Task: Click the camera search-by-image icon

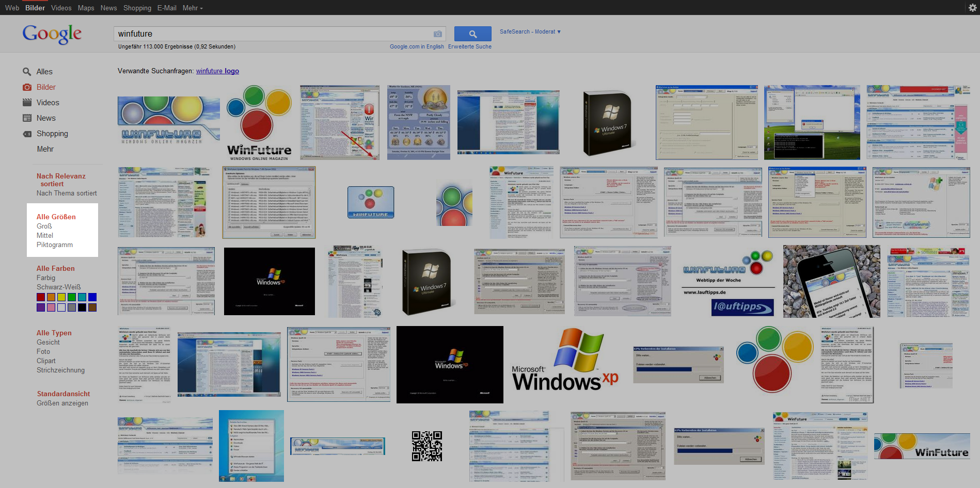Action: coord(437,34)
